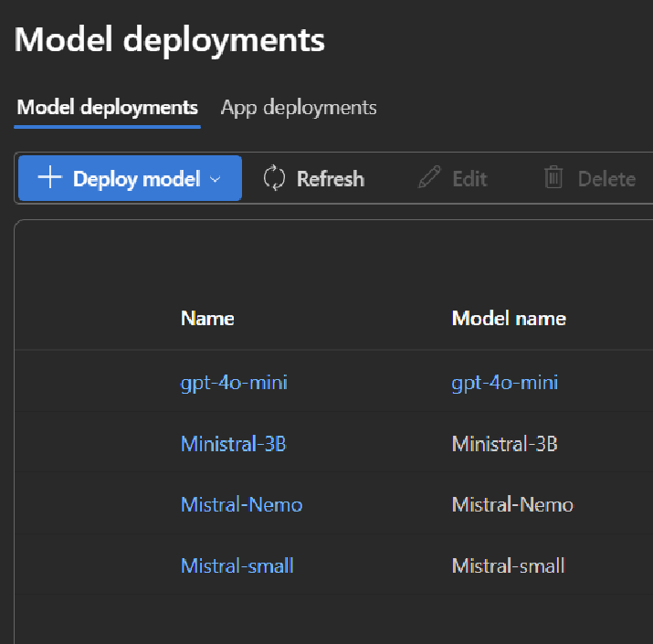Viewport: 653px width, 644px height.
Task: Open the gpt-4o-mini deployment name link
Action: [x=234, y=383]
